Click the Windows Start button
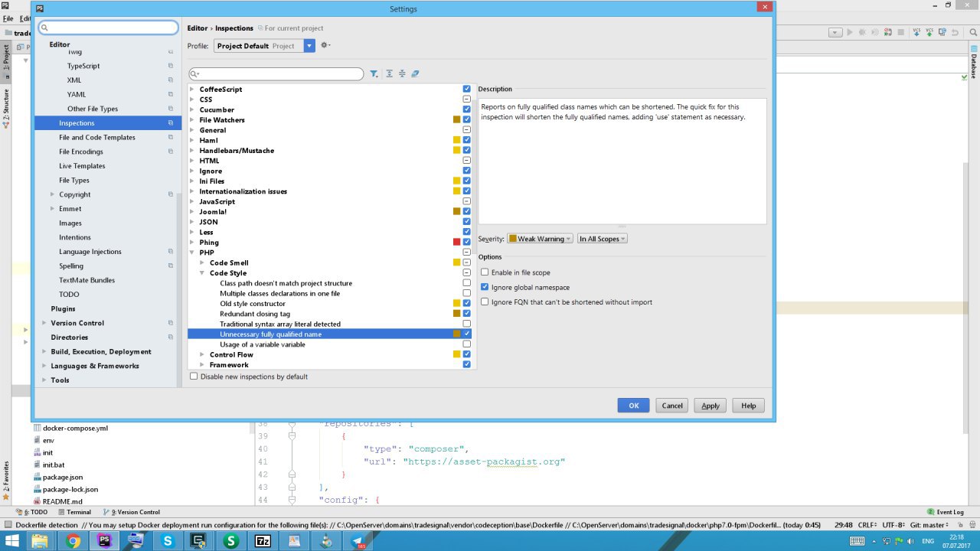980x551 pixels. [12, 541]
